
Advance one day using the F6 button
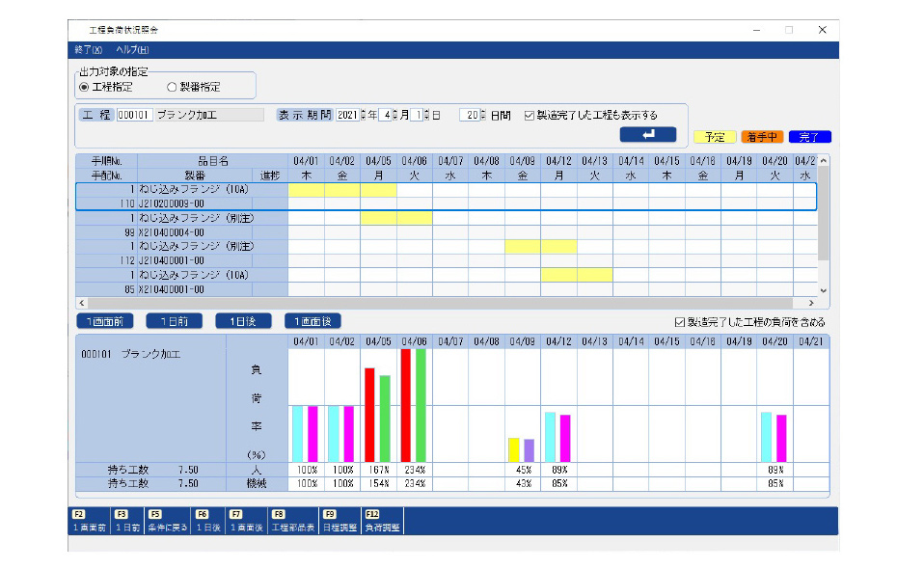205,522
